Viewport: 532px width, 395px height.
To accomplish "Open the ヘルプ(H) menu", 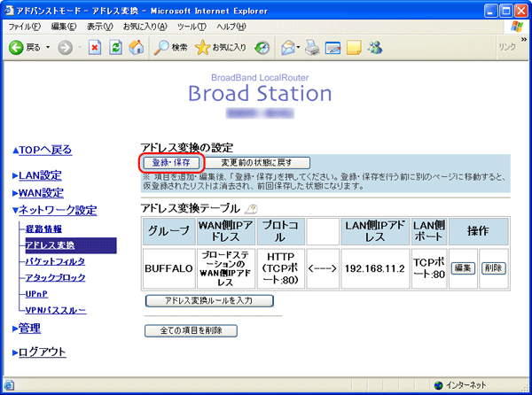I will click(x=231, y=27).
